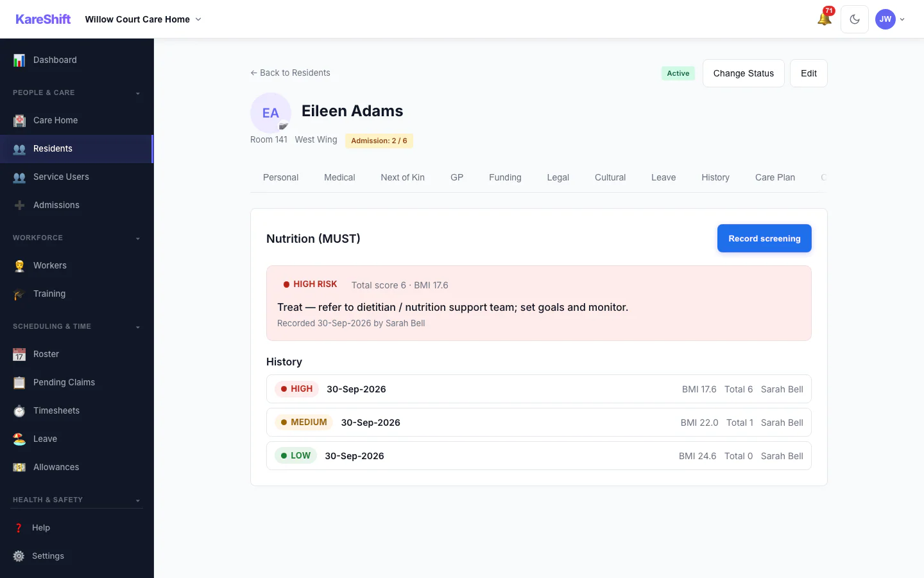Click the Service Users icon

pos(19,177)
